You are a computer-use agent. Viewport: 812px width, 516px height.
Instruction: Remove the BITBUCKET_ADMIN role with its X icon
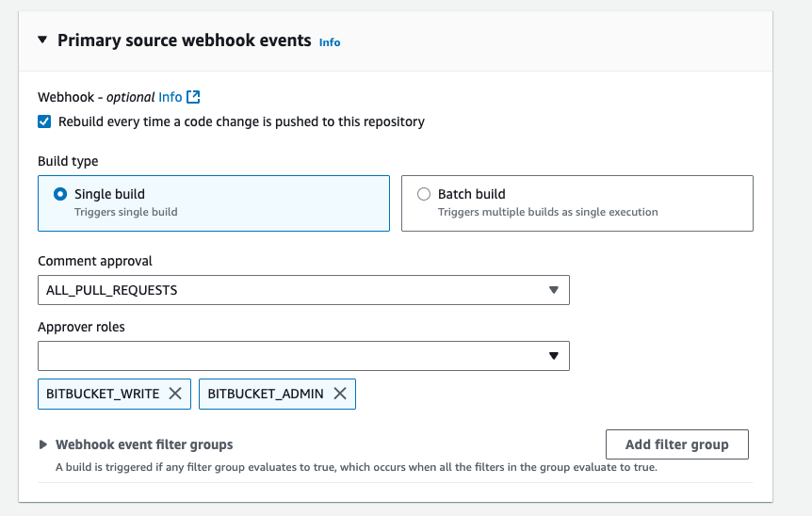(x=340, y=394)
